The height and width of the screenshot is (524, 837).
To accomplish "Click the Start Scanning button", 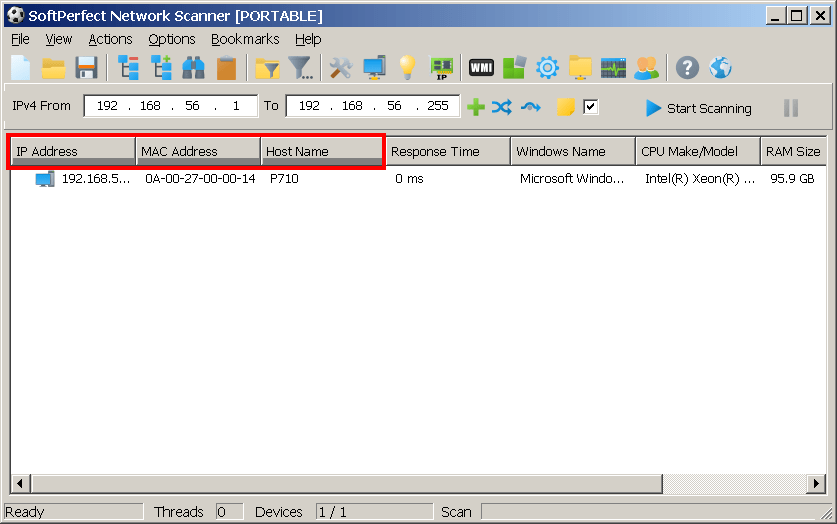I will pyautogui.click(x=698, y=108).
